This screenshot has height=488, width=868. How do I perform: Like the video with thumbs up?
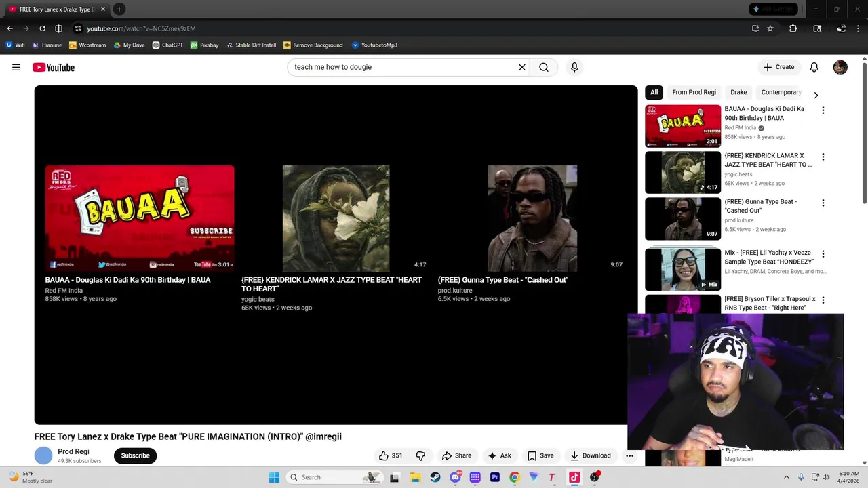(x=391, y=455)
